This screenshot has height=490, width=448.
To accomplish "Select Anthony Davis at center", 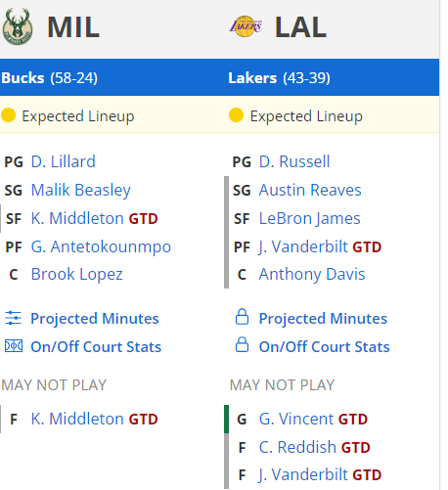I will click(312, 275).
